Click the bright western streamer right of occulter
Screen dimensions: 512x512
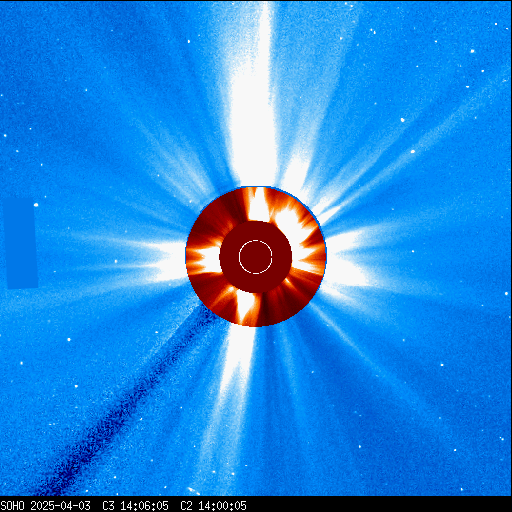(x=350, y=258)
